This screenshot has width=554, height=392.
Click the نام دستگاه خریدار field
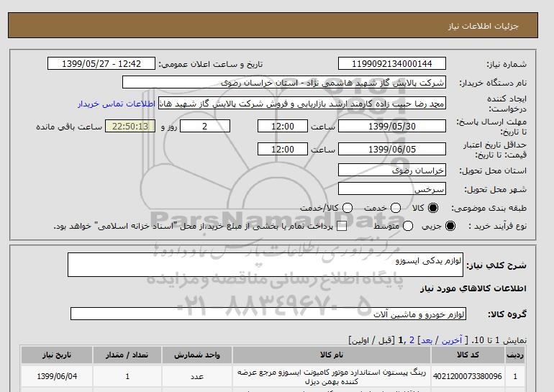(x=284, y=82)
